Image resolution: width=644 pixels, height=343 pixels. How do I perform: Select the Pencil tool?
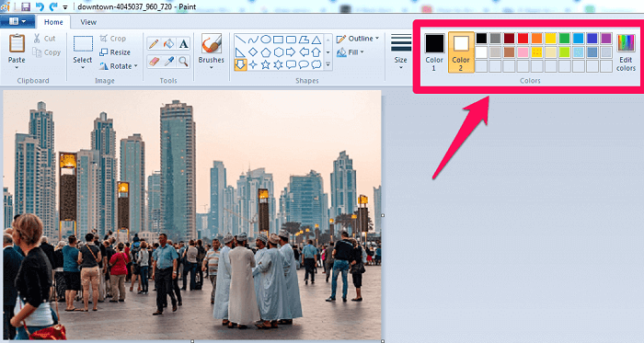tap(155, 43)
